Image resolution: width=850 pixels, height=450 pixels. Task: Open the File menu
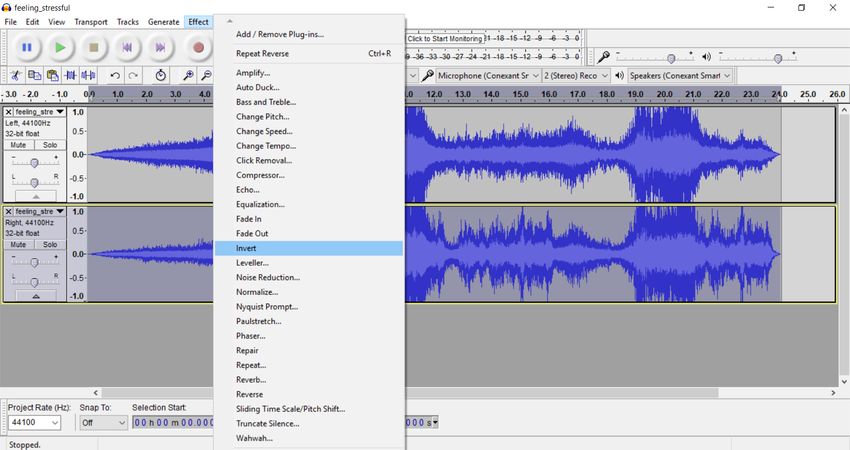pyautogui.click(x=11, y=22)
